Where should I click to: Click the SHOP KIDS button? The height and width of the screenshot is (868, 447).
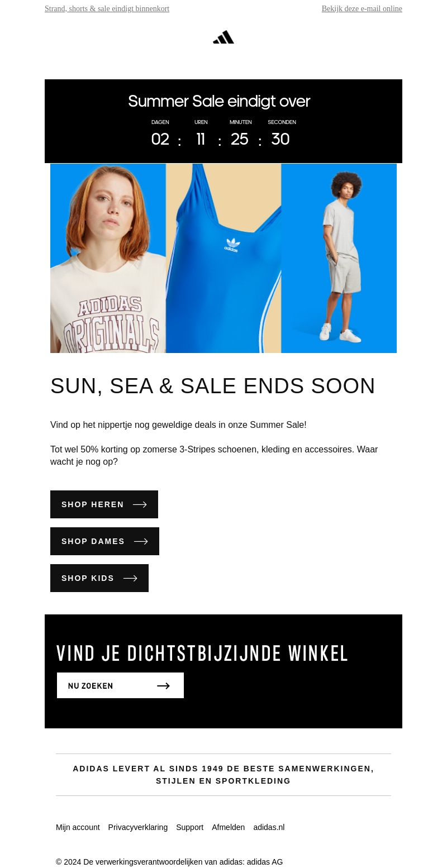(x=99, y=578)
